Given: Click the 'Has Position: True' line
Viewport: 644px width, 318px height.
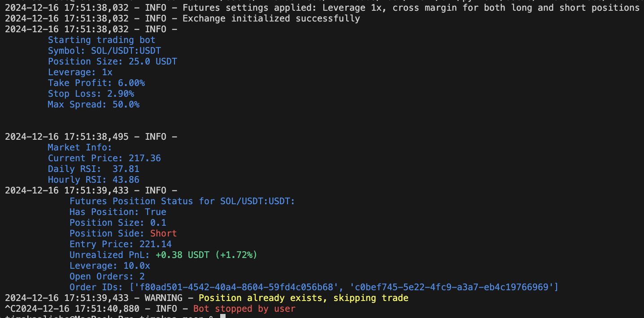Looking at the screenshot, I should click(117, 212).
